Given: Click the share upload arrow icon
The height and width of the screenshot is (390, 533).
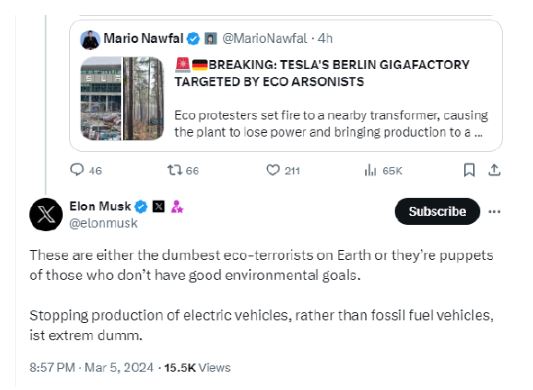Looking at the screenshot, I should (x=495, y=170).
